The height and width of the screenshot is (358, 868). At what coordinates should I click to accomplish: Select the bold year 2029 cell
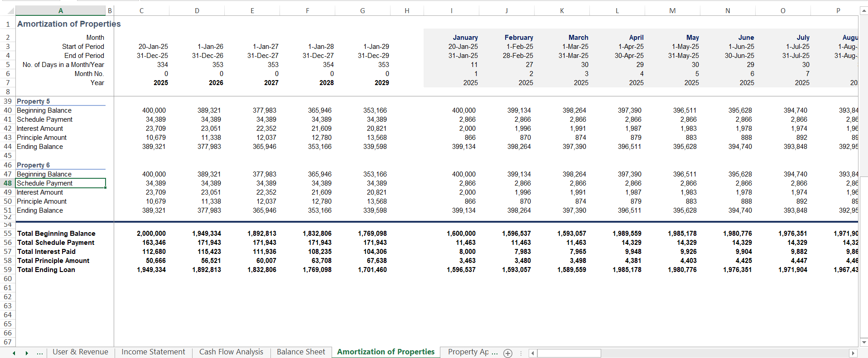click(x=363, y=83)
